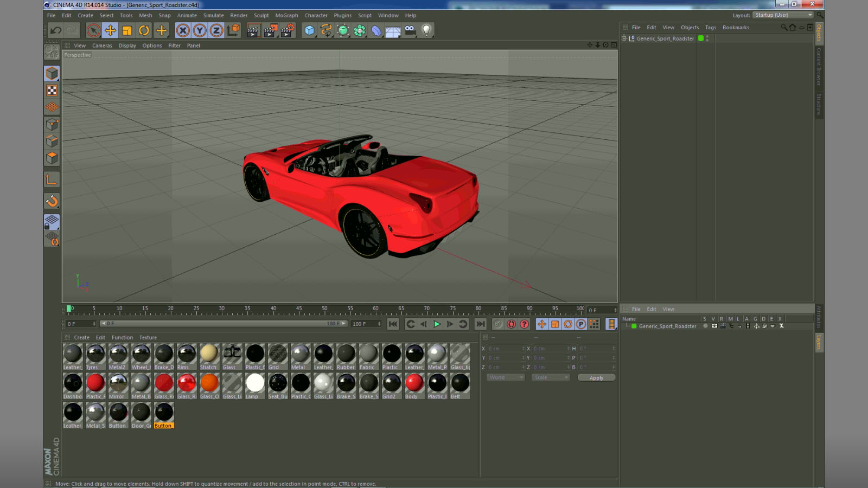Open Material Manager Create menu
The height and width of the screenshot is (488, 868).
point(82,337)
